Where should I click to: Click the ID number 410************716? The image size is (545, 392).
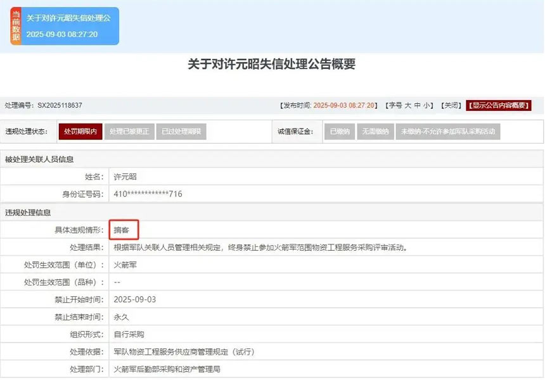pos(148,194)
